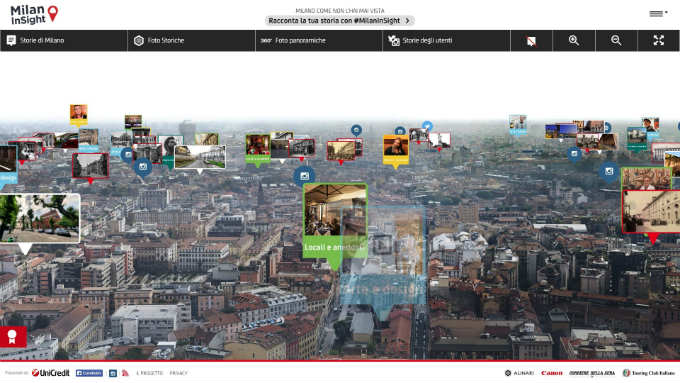Open the PRIVACY footer link
Screen dimensions: 680x383
178,373
